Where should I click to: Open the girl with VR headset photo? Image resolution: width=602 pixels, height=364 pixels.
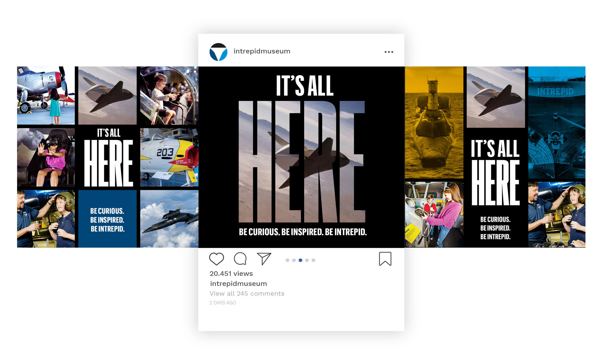[46, 157]
